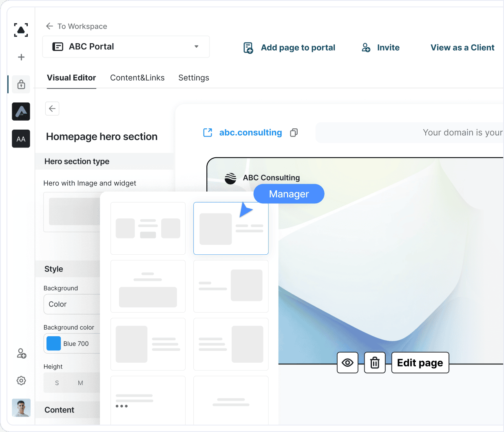The width and height of the screenshot is (504, 432).
Task: Switch to the Settings tab
Action: point(194,78)
